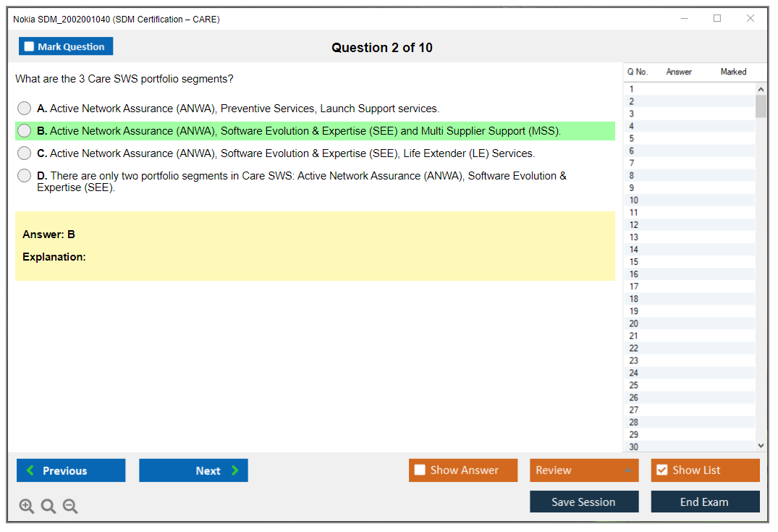Maximize the exam window
This screenshot has width=778, height=532.
click(x=717, y=19)
